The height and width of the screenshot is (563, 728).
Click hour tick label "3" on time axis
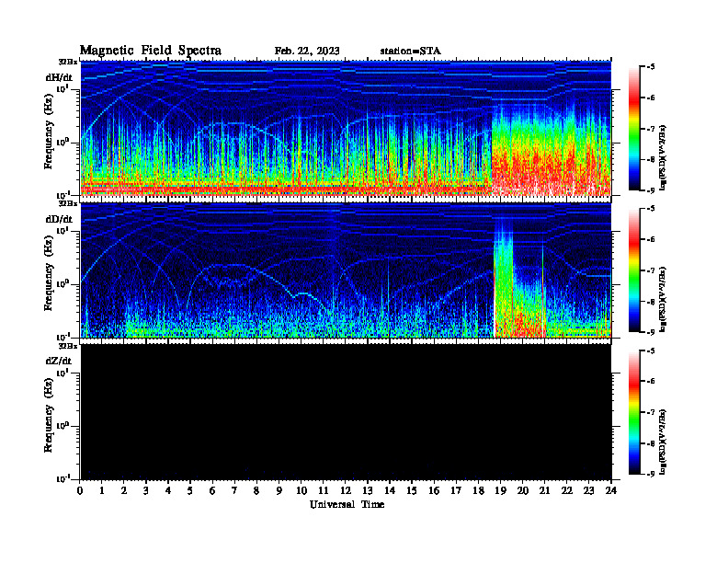point(146,490)
